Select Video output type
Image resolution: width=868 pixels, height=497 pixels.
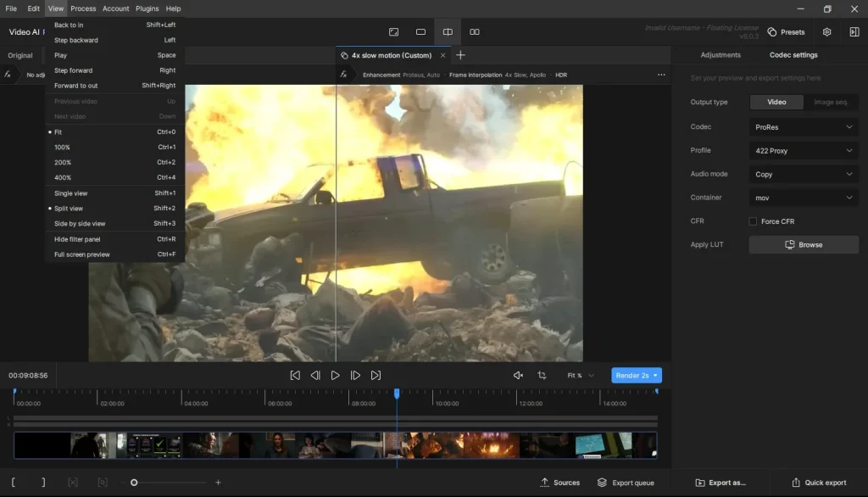[x=776, y=102]
